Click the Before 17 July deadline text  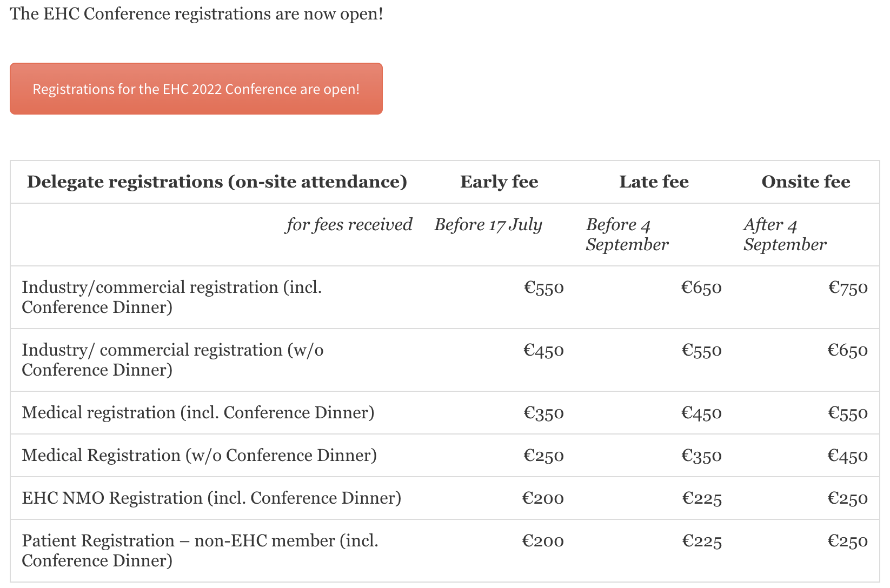click(x=488, y=224)
